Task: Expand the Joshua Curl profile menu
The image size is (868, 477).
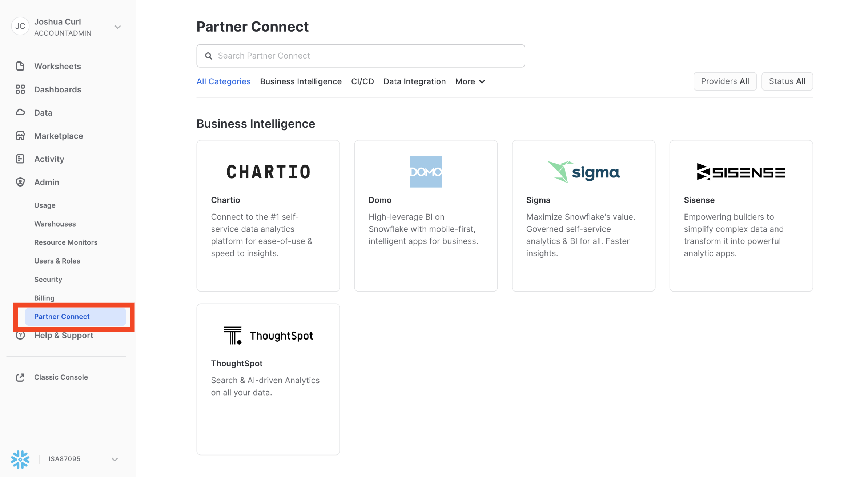Action: (117, 27)
